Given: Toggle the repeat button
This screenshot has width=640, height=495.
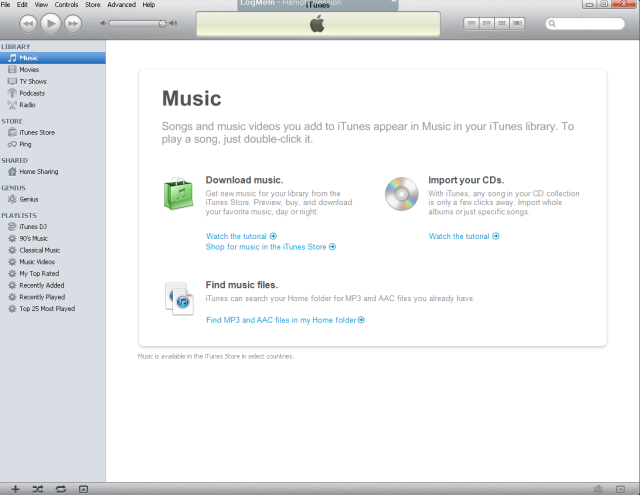Looking at the screenshot, I should [x=61, y=489].
